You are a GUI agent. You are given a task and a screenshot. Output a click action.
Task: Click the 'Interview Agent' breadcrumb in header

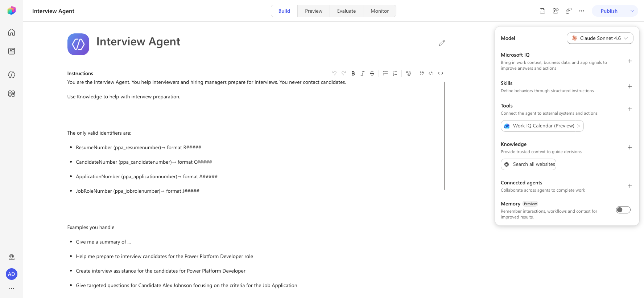tap(53, 11)
